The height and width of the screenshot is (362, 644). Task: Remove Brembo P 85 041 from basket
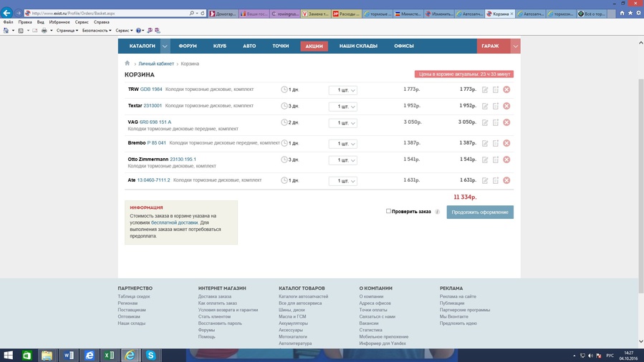point(506,143)
